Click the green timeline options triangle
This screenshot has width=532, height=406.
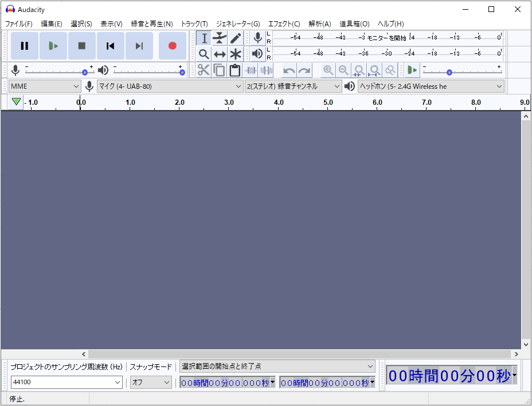click(x=16, y=102)
